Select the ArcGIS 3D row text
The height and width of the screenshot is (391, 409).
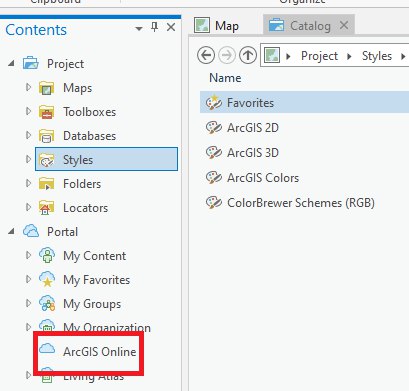(x=253, y=153)
